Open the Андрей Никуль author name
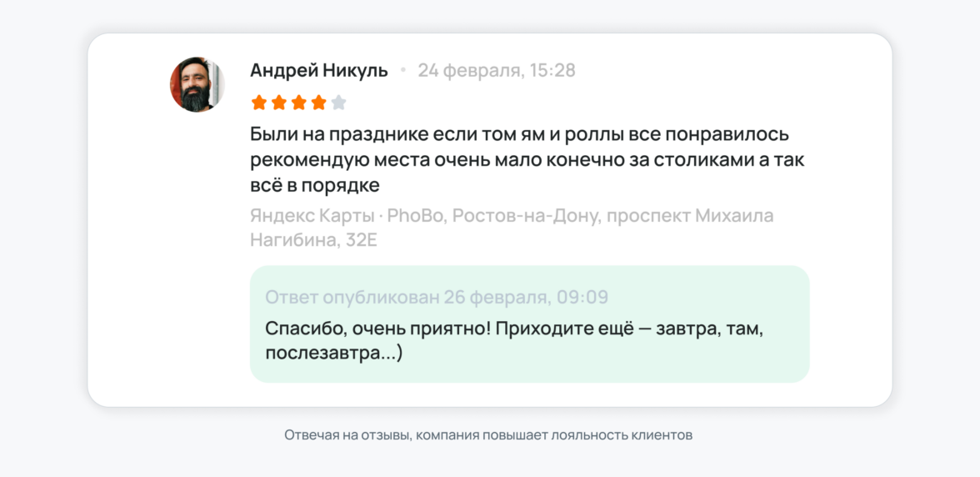 [319, 71]
